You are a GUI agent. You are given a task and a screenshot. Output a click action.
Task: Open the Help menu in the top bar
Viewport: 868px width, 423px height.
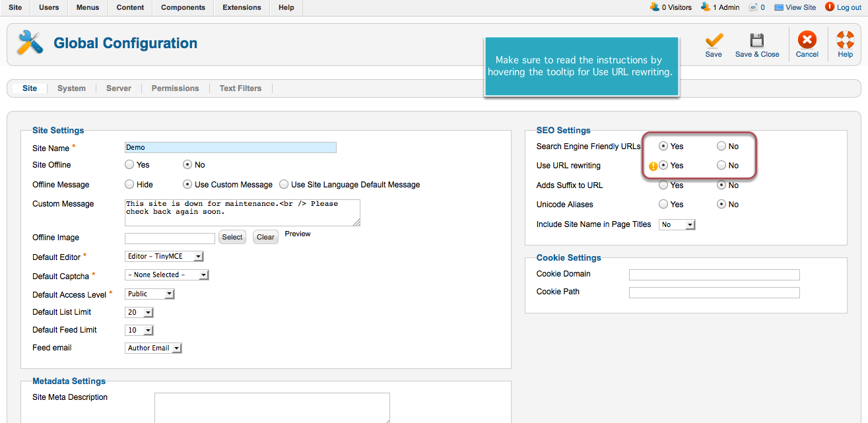pos(286,7)
